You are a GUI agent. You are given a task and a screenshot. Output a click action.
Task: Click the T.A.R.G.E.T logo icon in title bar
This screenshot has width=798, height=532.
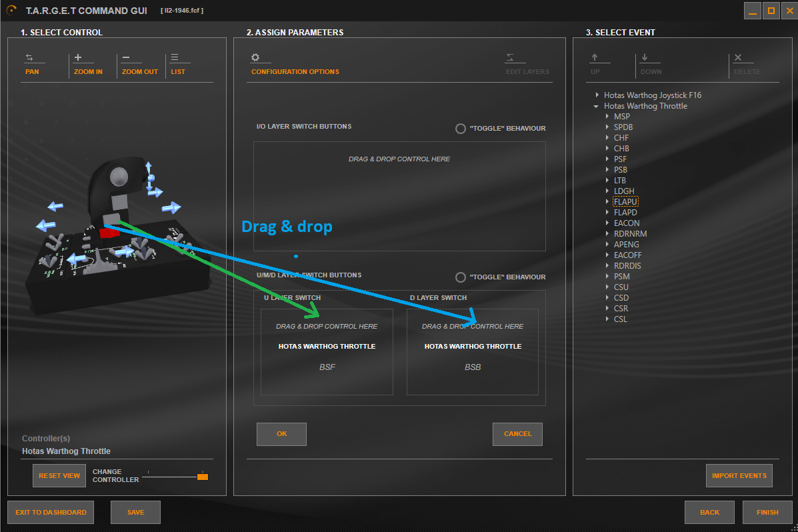point(12,10)
